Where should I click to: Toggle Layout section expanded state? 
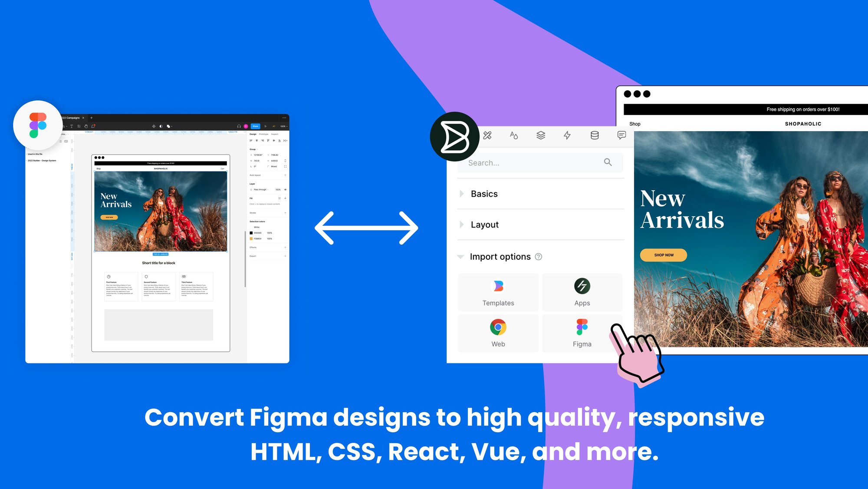click(x=462, y=225)
